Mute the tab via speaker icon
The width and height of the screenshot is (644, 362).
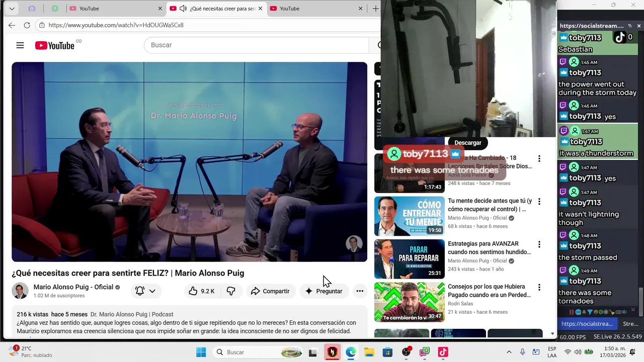[x=183, y=9]
